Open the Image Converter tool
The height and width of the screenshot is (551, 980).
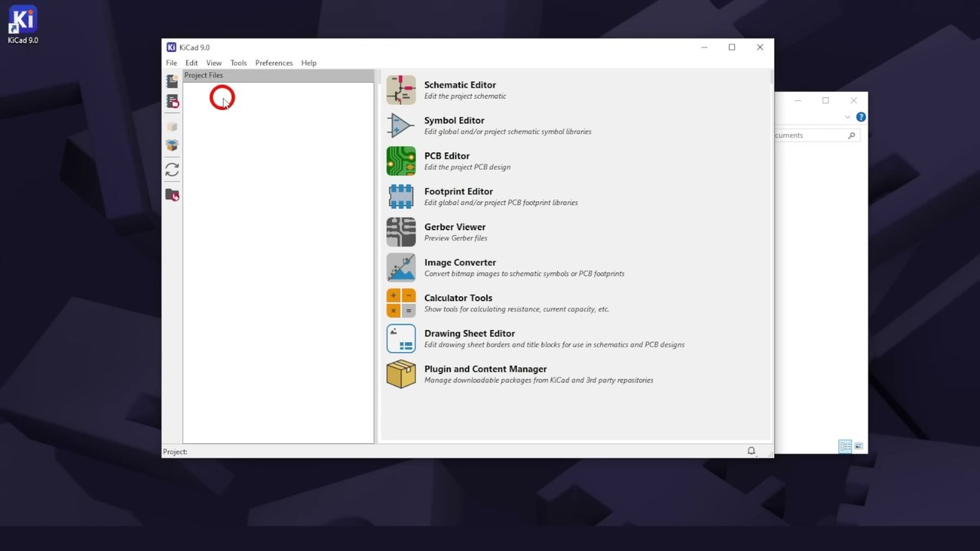pyautogui.click(x=400, y=268)
